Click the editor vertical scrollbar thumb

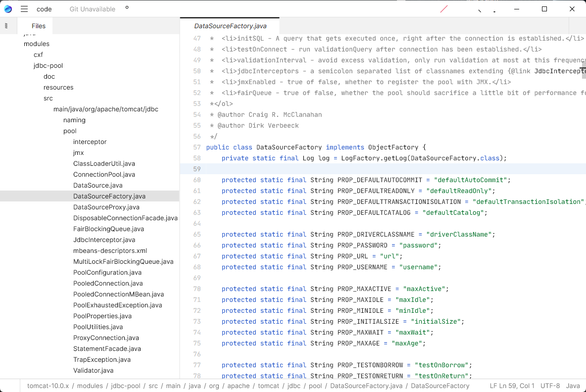(x=584, y=70)
